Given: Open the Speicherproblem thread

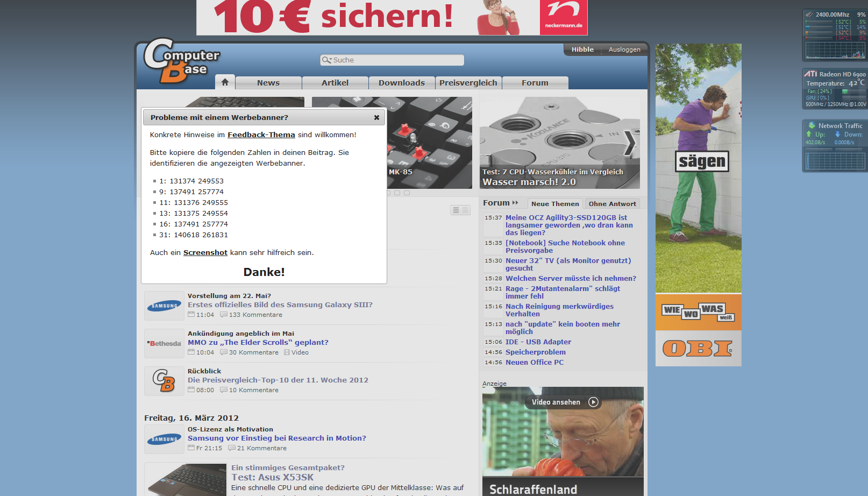Looking at the screenshot, I should 536,352.
